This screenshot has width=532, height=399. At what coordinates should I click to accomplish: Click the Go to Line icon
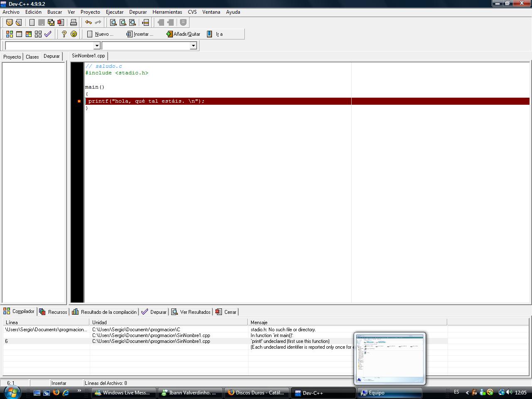tap(145, 22)
